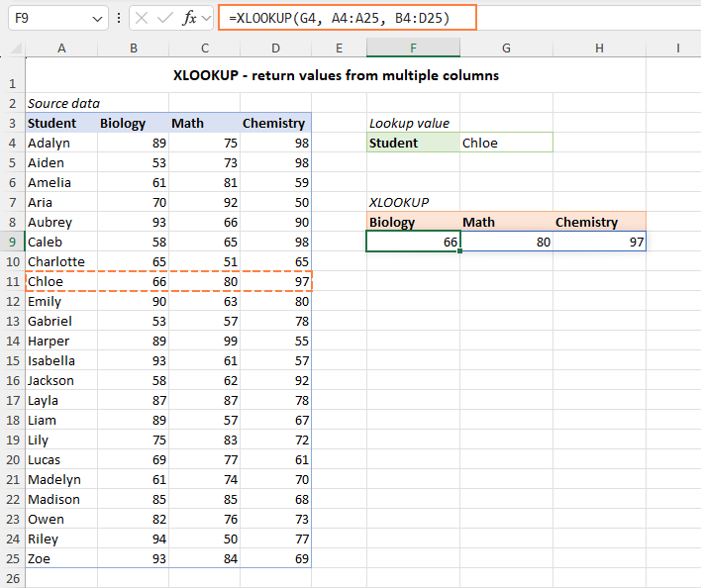
Task: Click the 'Source data' cell
Action: click(x=61, y=103)
